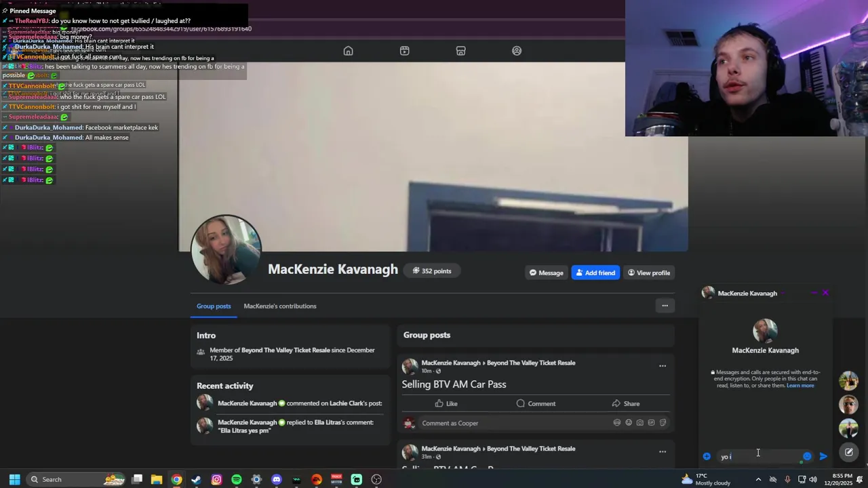Open the profile three-dots menu beside the tabs
The height and width of the screenshot is (488, 868).
(x=665, y=306)
